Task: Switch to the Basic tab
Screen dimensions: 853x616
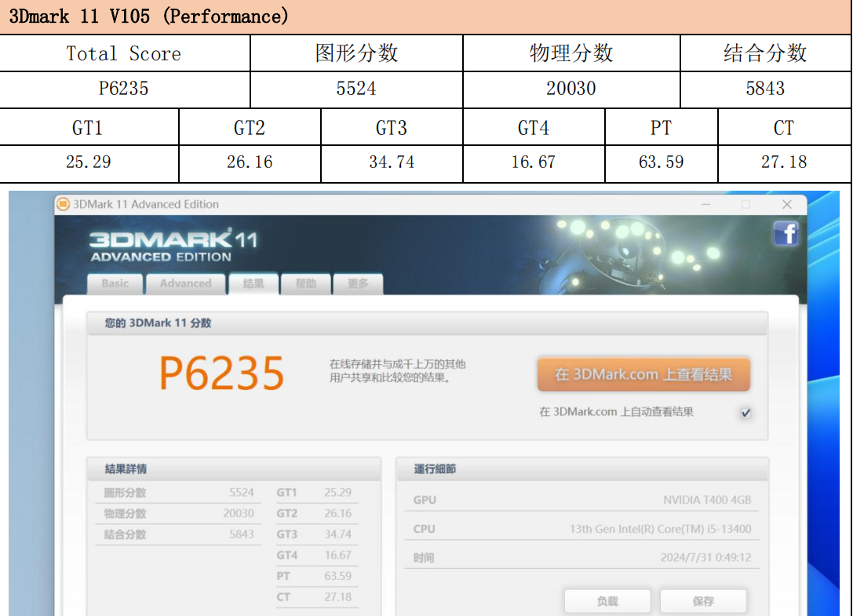Action: (115, 283)
